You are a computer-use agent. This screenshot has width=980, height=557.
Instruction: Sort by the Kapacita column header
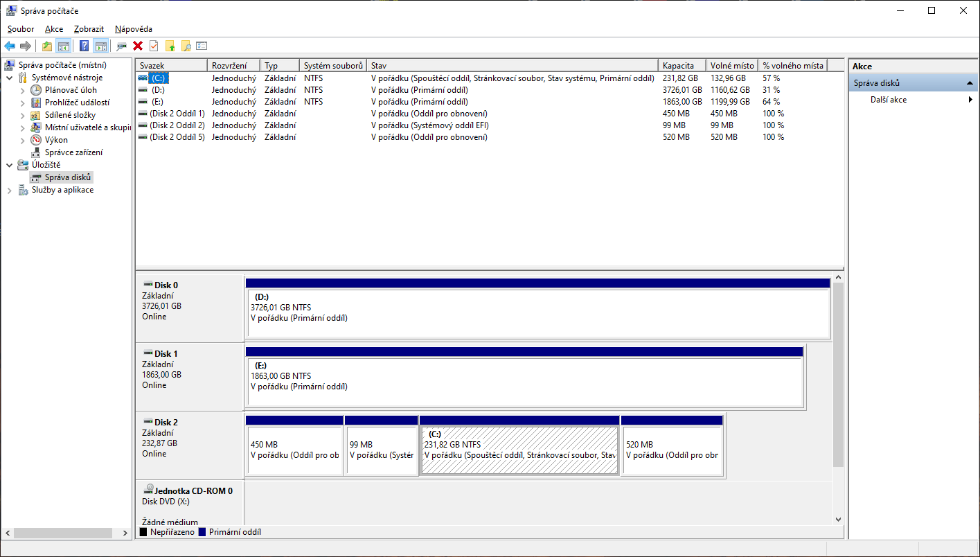682,65
